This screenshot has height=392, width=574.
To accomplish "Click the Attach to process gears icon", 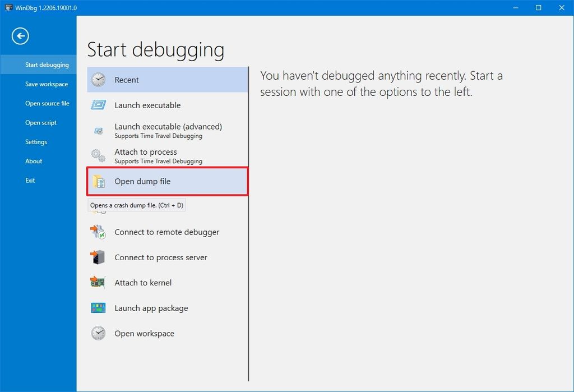I will click(99, 155).
